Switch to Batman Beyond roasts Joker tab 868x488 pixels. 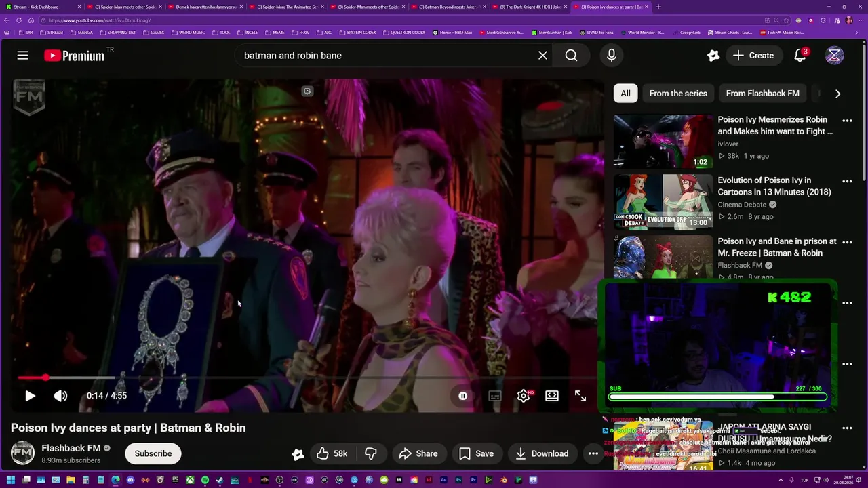pos(449,7)
